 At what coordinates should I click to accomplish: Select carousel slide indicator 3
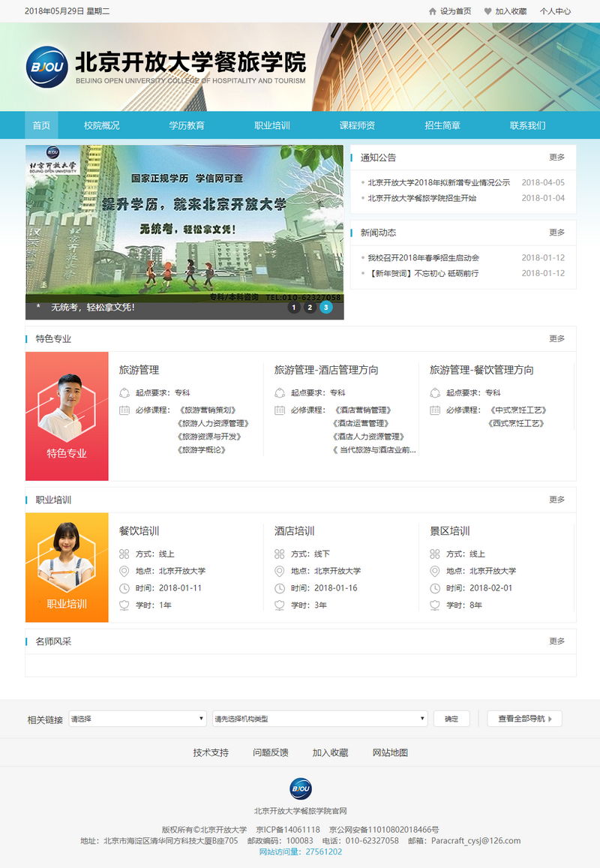pos(326,307)
